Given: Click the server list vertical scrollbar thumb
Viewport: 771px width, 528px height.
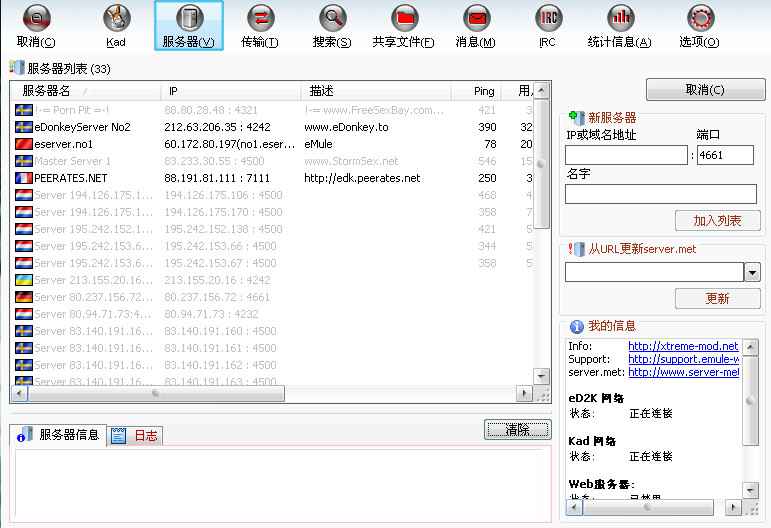Looking at the screenshot, I should point(541,164).
